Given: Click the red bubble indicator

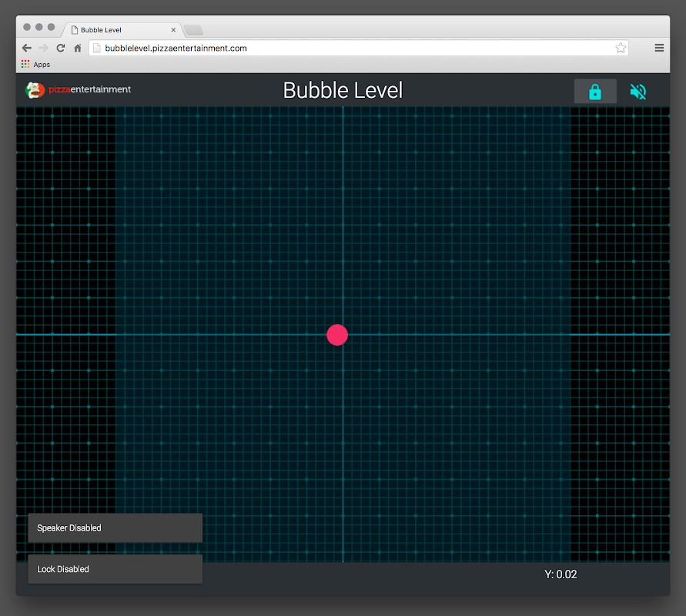Looking at the screenshot, I should [337, 335].
